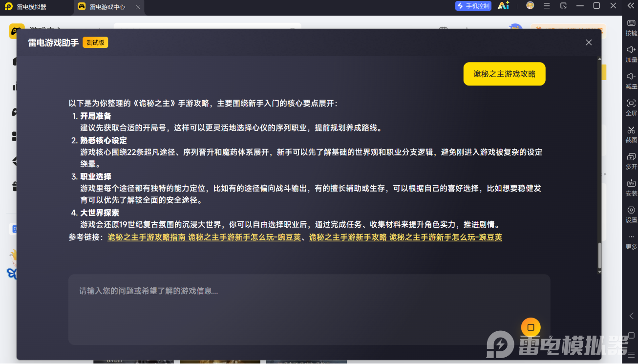The width and height of the screenshot is (638, 364).
Task: Open the hamburger menu in title bar
Action: tap(547, 6)
